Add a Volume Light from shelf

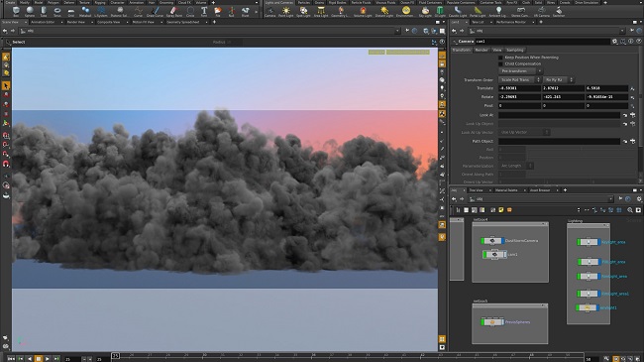pos(363,12)
